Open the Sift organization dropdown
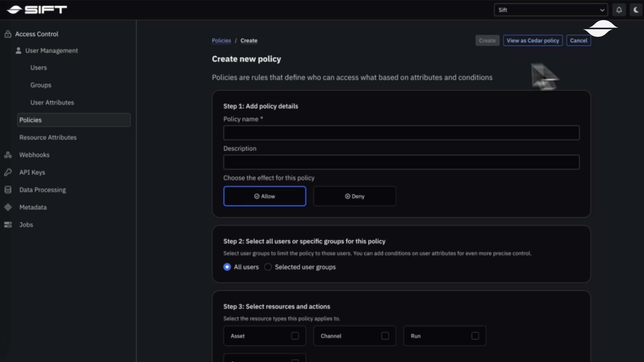644x362 pixels. pyautogui.click(x=551, y=10)
